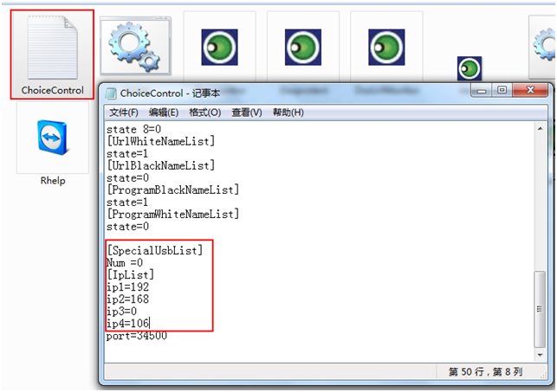Open the 帮助(H) menu
This screenshot has width=557, height=392.
(288, 112)
